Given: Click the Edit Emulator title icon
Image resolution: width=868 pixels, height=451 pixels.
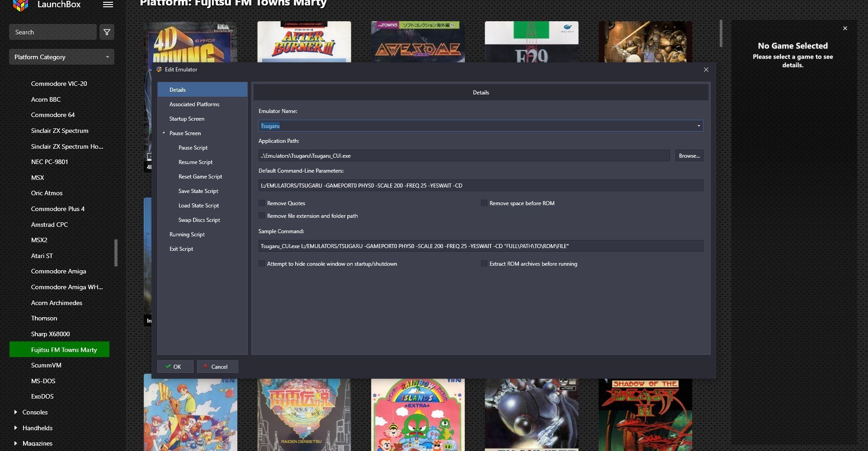Looking at the screenshot, I should (x=159, y=70).
